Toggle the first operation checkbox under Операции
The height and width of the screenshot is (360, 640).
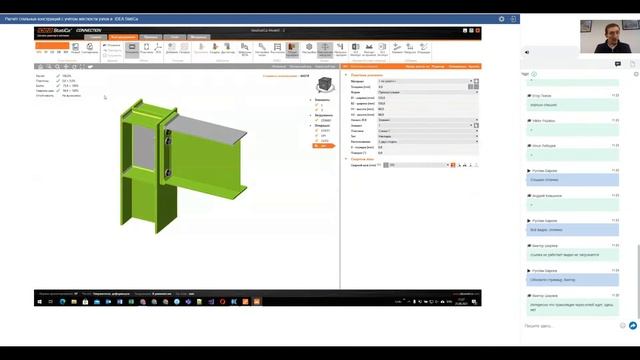[x=316, y=131]
